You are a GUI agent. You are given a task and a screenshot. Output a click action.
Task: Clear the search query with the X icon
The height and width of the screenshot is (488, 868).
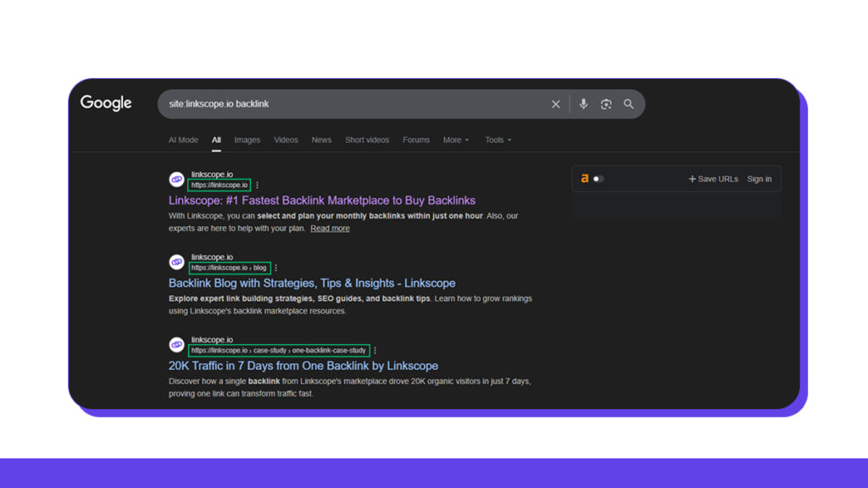(x=555, y=103)
